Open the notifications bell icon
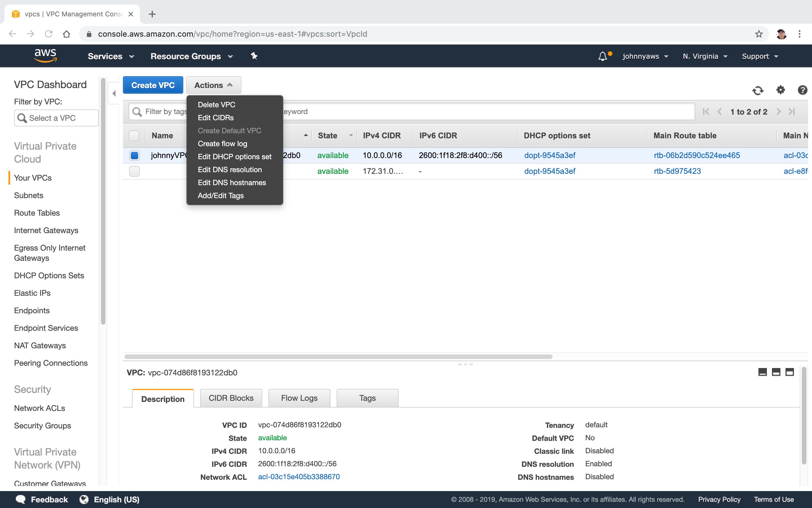The width and height of the screenshot is (812, 508). [x=603, y=56]
